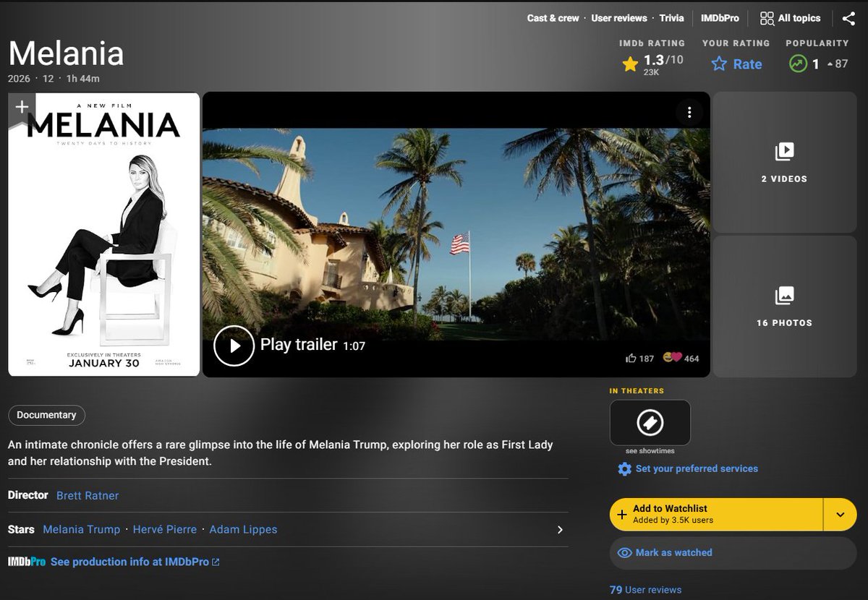Click the ticket showtimes icon
This screenshot has width=868, height=600.
(x=650, y=422)
